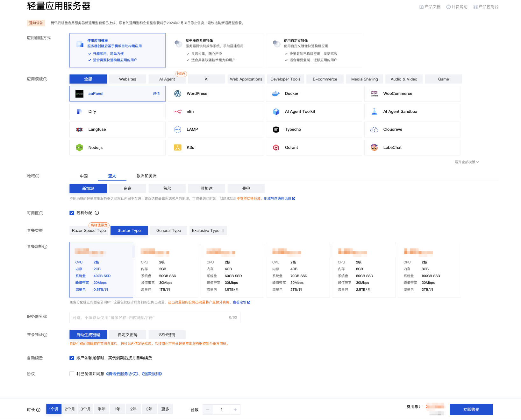Screen dimensions: 521x420
Task: Show info tooltip for 套餐规格
Action: [x=45, y=247]
